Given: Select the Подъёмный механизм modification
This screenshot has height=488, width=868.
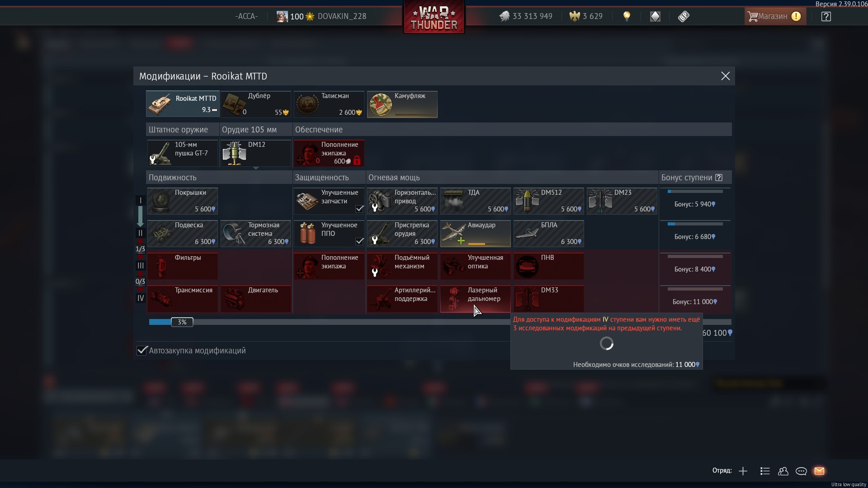Looking at the screenshot, I should coord(402,266).
